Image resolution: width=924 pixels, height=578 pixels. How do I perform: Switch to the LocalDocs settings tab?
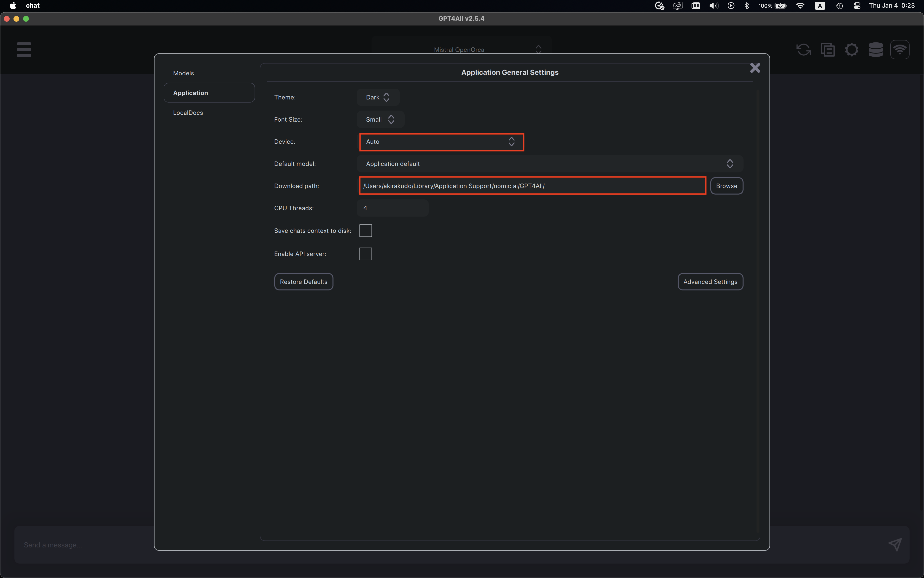(209, 113)
